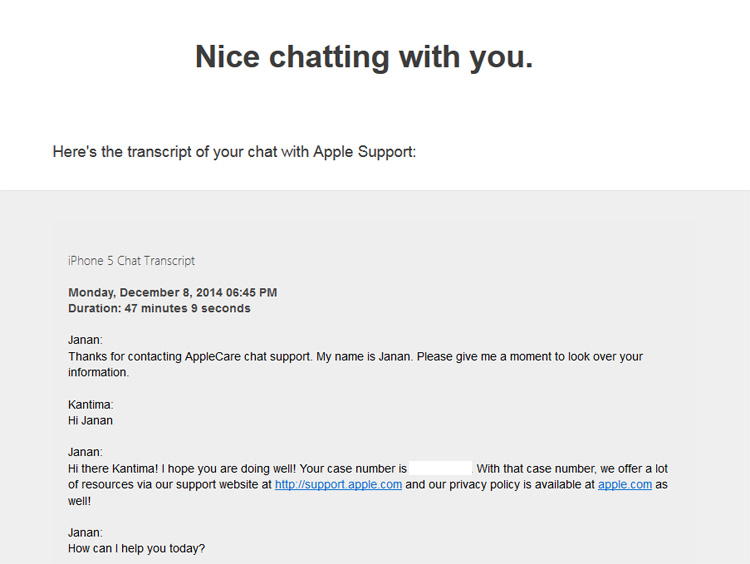
Task: Click the 'Monday, December 8, 2014 06:45 PM' date
Action: pos(173,292)
